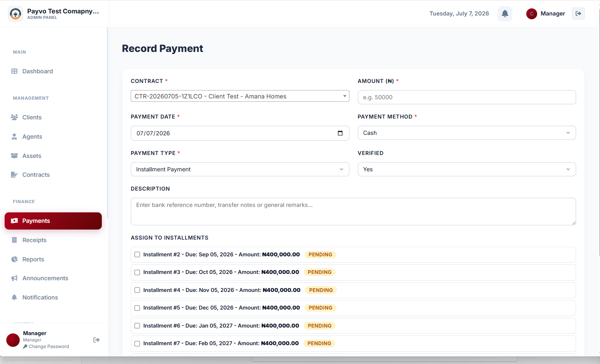Image resolution: width=600 pixels, height=364 pixels.
Task: Click the Manager avatar in header
Action: (532, 14)
